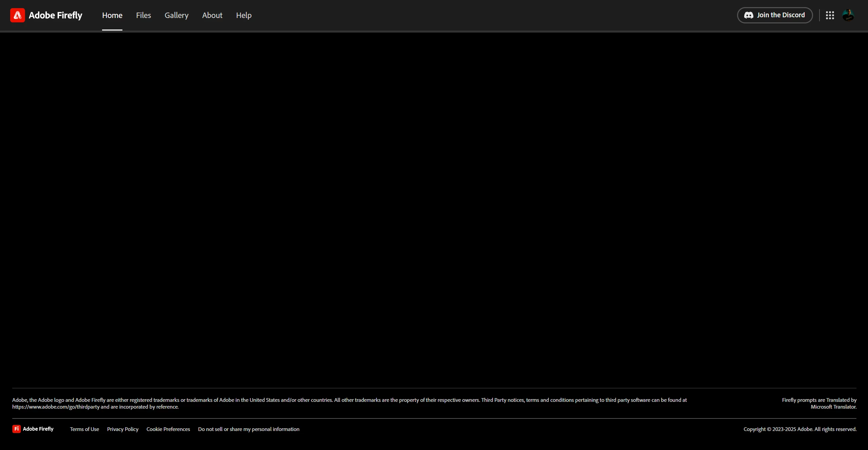
Task: Click the red Adobe logo icon in header
Action: pos(17,15)
